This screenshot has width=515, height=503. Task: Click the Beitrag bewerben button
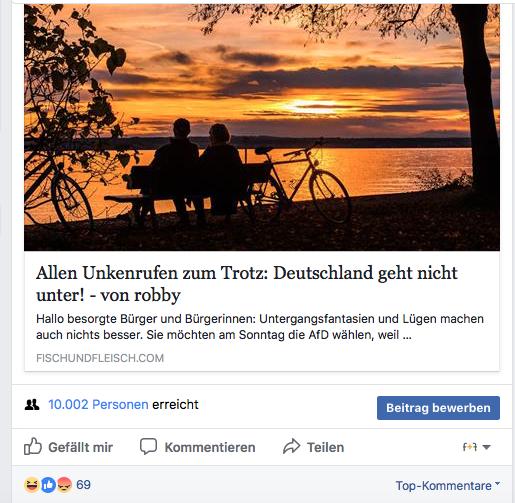[x=438, y=408]
